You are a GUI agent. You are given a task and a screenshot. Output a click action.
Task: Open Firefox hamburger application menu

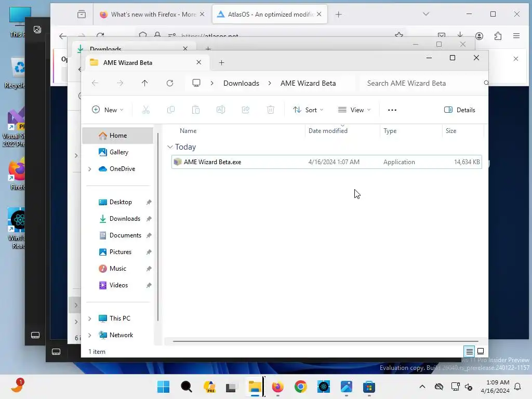(x=516, y=36)
